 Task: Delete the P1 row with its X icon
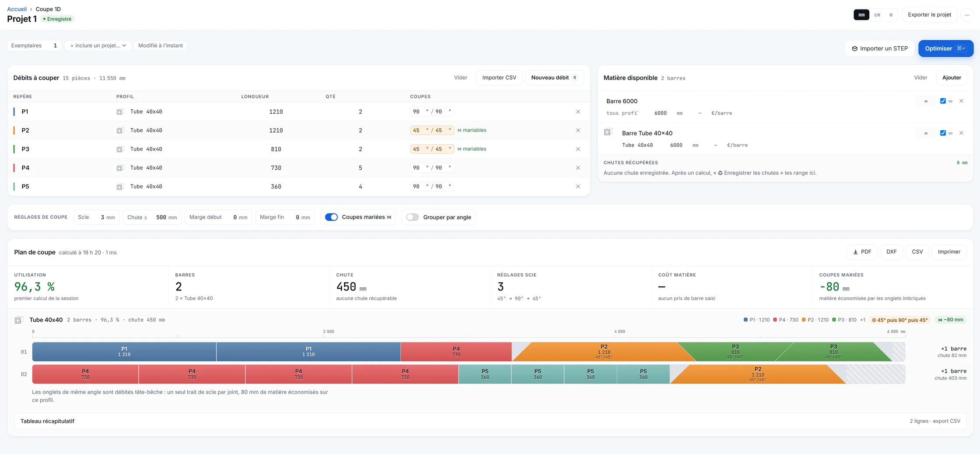[578, 112]
